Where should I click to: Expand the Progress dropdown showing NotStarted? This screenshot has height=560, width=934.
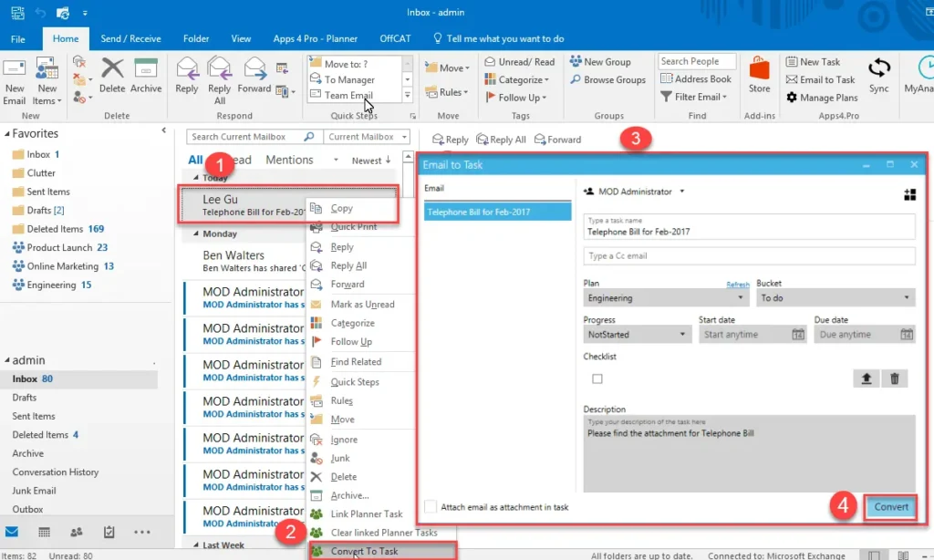[x=636, y=335]
